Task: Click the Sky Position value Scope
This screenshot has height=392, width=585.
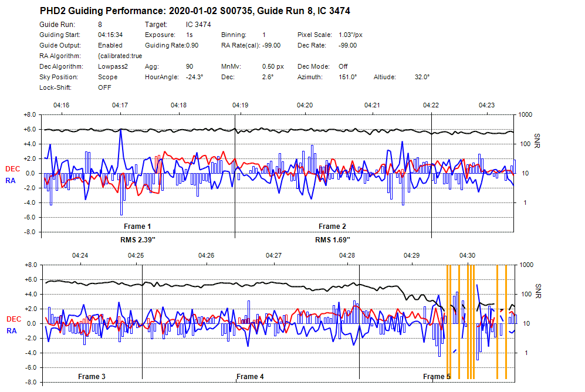Action: pos(107,77)
